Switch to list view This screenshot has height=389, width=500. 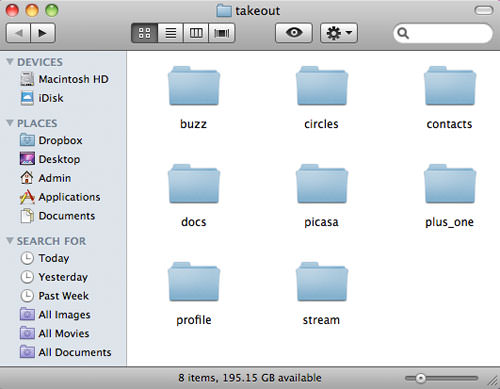click(170, 33)
